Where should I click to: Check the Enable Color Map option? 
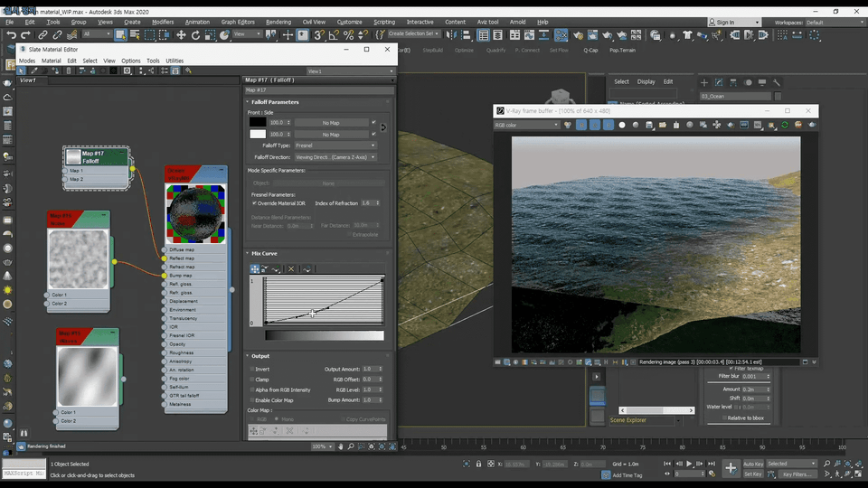pyautogui.click(x=250, y=399)
